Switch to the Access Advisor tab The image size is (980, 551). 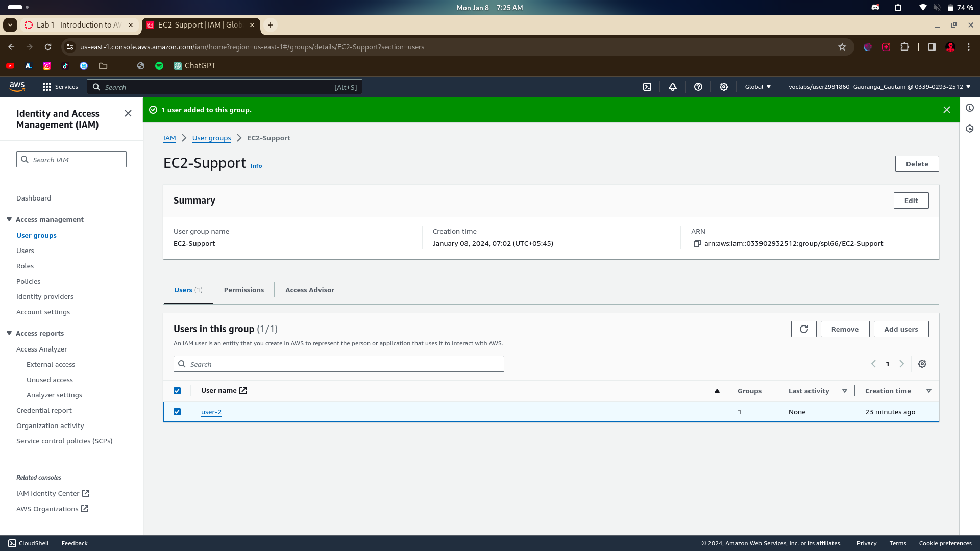coord(309,290)
